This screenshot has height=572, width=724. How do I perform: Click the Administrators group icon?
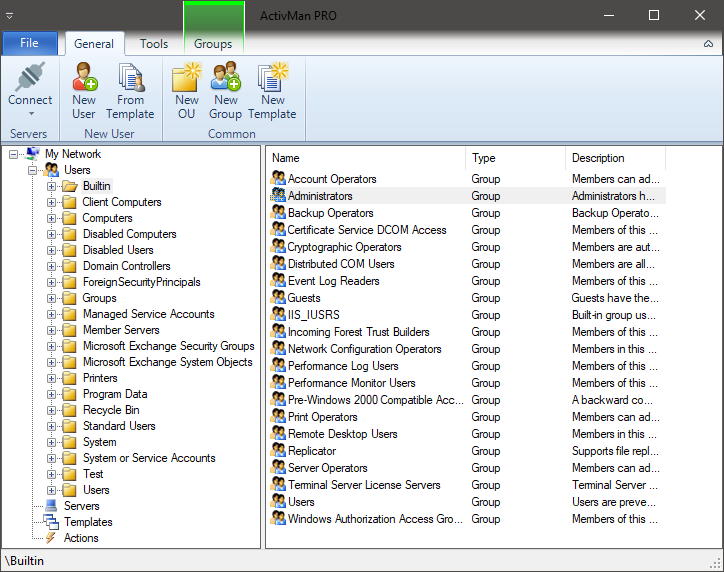point(278,195)
